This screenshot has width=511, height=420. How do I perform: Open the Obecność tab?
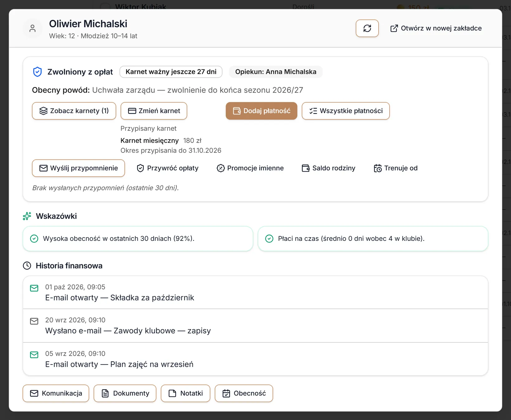coord(244,394)
